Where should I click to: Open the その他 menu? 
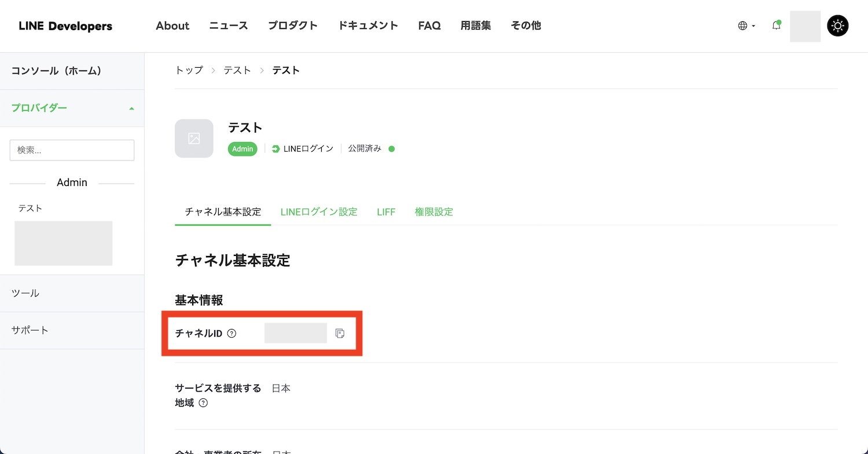coord(526,25)
